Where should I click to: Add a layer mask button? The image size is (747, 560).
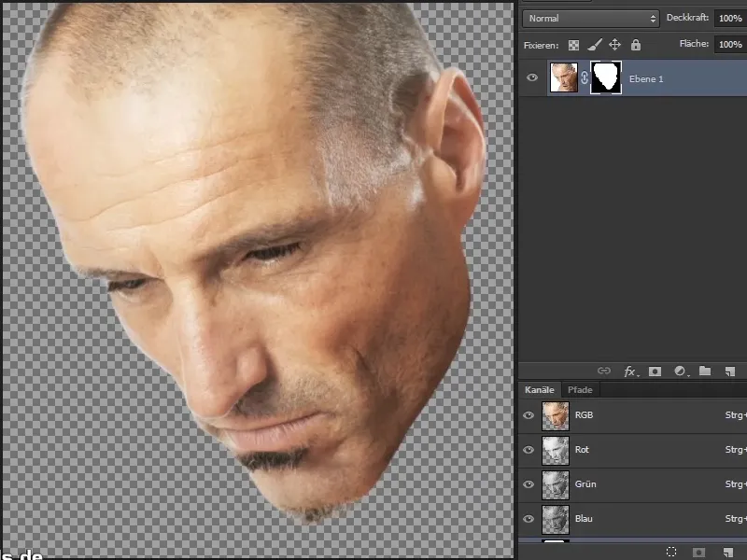pyautogui.click(x=655, y=371)
